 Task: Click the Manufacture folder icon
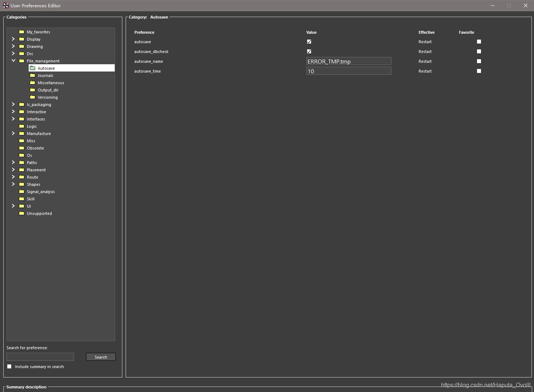click(x=21, y=134)
